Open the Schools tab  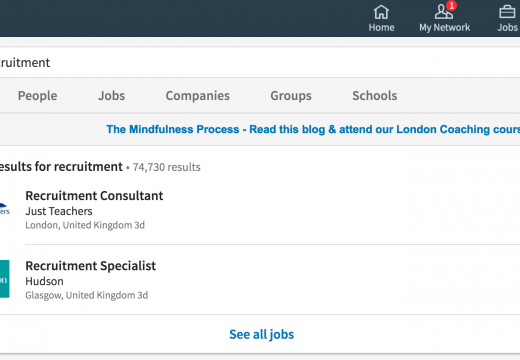375,96
